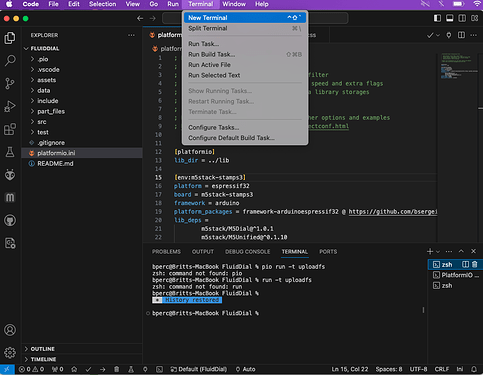This screenshot has width=483, height=375.
Task: Open Accounts icon in activity bar
Action: [x=10, y=330]
